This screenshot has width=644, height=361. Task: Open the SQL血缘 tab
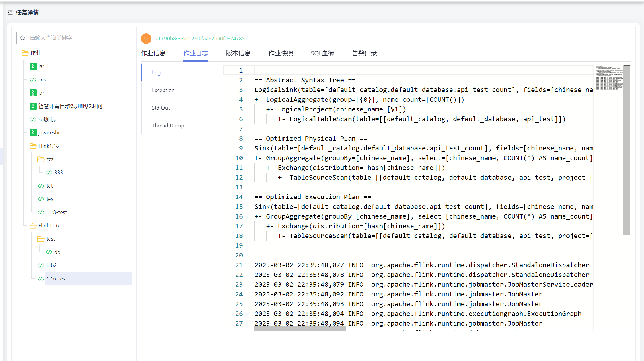[323, 53]
